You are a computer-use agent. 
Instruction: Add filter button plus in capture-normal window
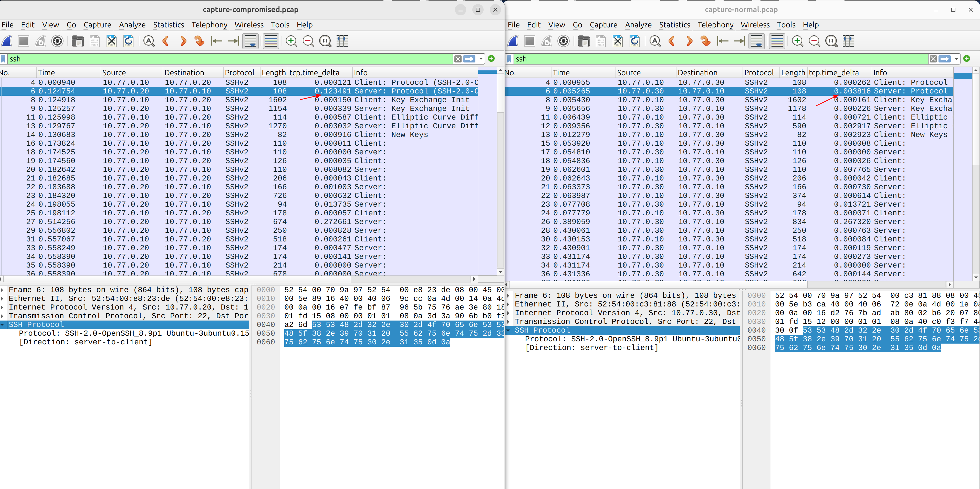coord(967,59)
